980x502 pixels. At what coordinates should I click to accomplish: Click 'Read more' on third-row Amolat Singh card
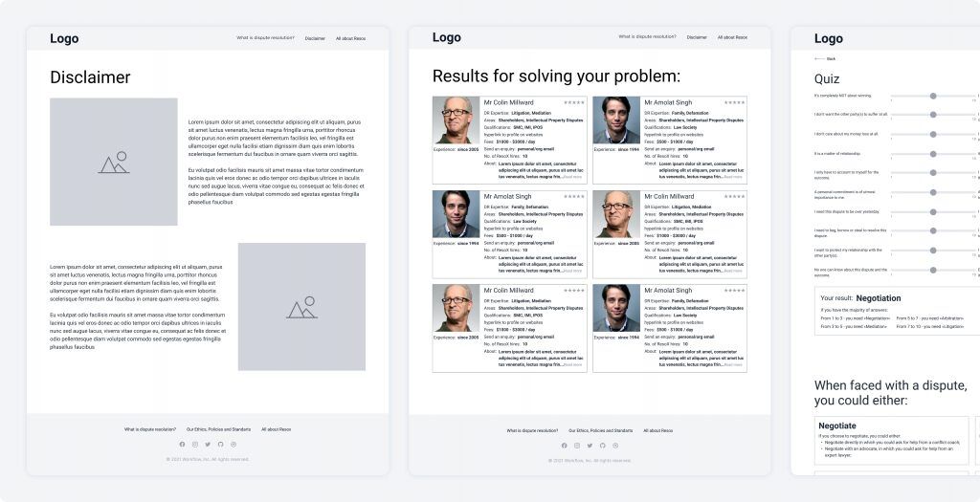733,364
